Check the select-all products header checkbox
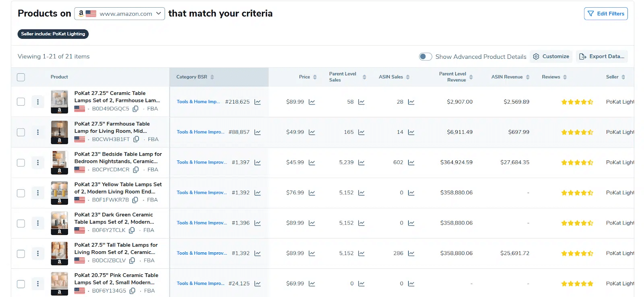644x297 pixels. tap(21, 77)
